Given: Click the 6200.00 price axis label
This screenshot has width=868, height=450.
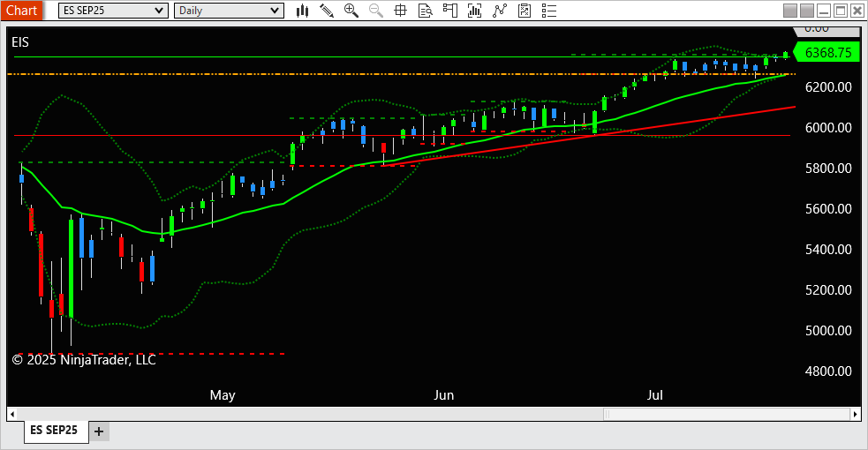Looking at the screenshot, I should [828, 86].
